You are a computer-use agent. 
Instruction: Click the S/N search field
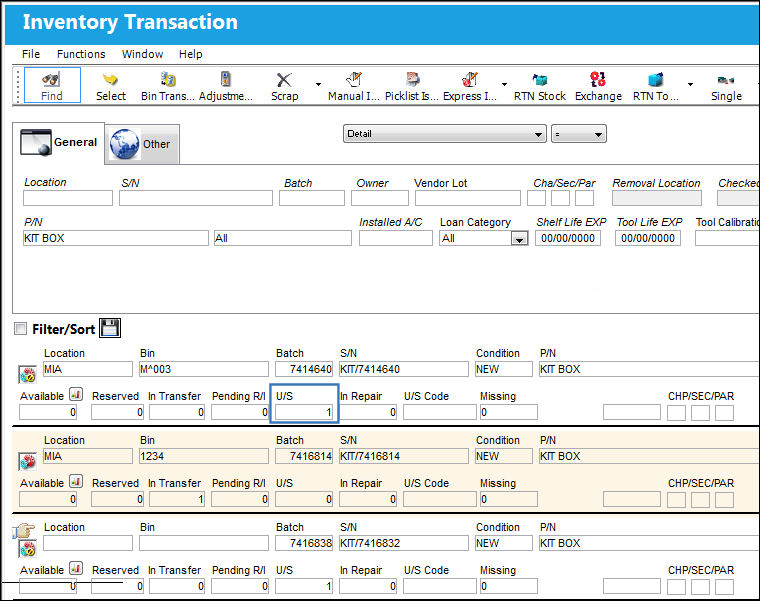[196, 198]
